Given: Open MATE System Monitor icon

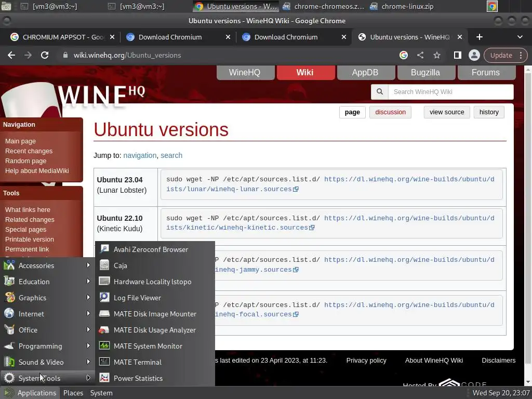Looking at the screenshot, I should point(104,345).
